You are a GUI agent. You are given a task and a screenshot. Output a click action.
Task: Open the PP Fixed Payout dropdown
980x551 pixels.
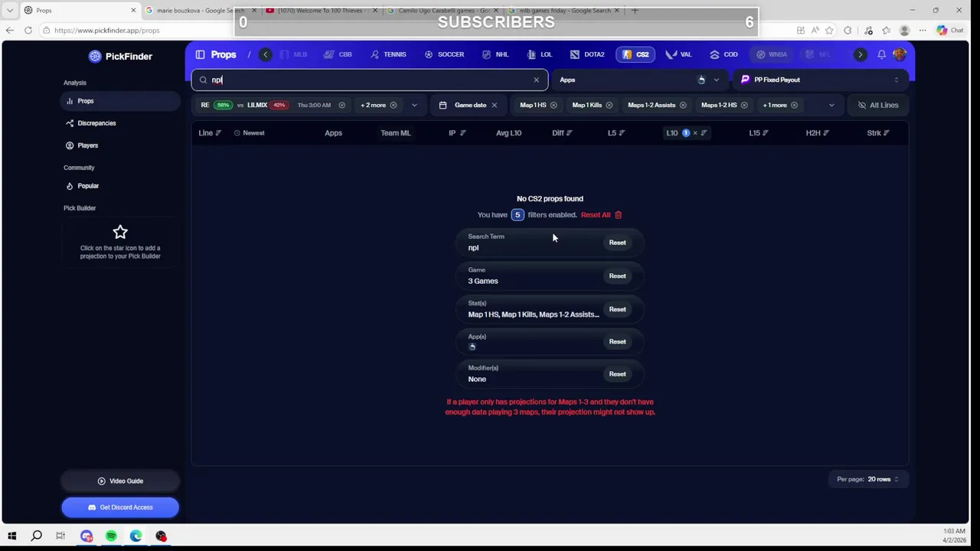[820, 80]
